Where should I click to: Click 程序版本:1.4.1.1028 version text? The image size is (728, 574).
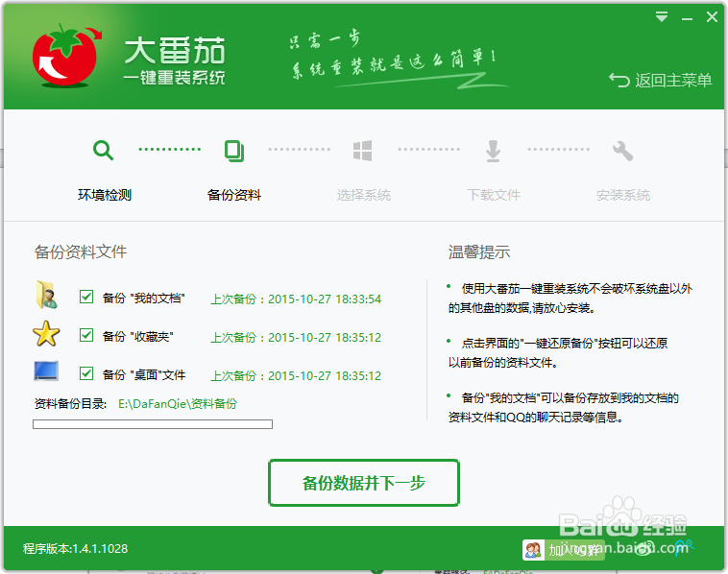tap(75, 548)
